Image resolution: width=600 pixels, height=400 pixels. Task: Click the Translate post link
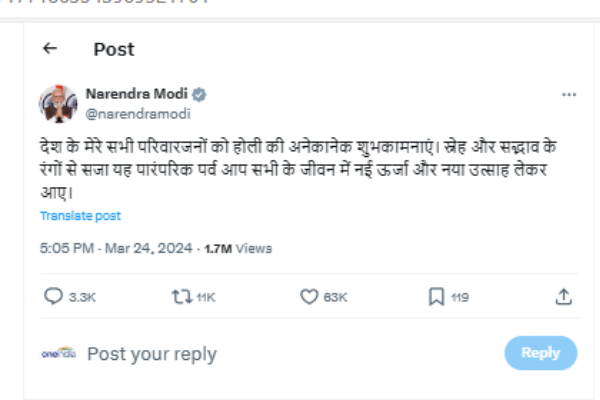pos(80,215)
